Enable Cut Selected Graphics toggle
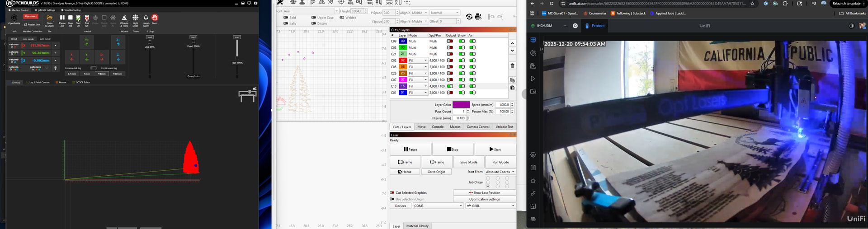 [x=392, y=193]
